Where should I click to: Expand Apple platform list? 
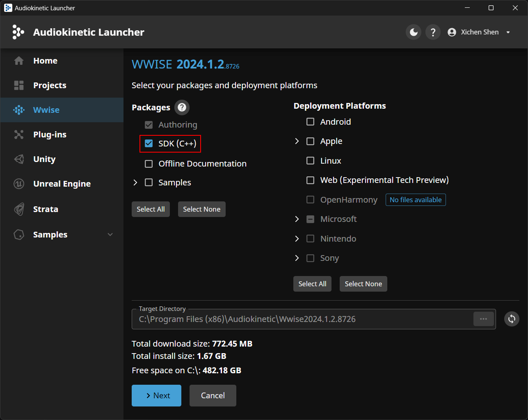pos(297,141)
